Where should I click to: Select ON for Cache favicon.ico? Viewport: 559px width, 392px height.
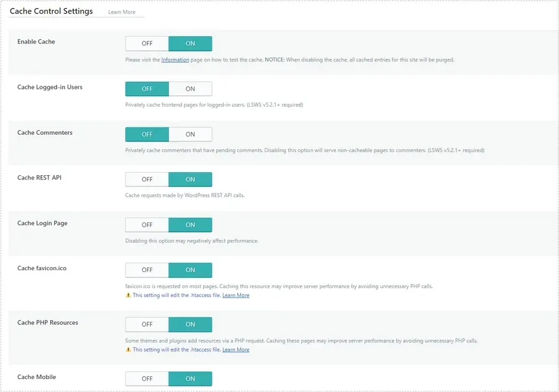[x=191, y=270]
